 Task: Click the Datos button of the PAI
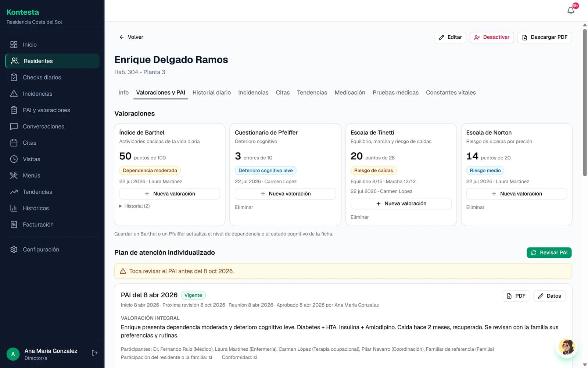549,296
